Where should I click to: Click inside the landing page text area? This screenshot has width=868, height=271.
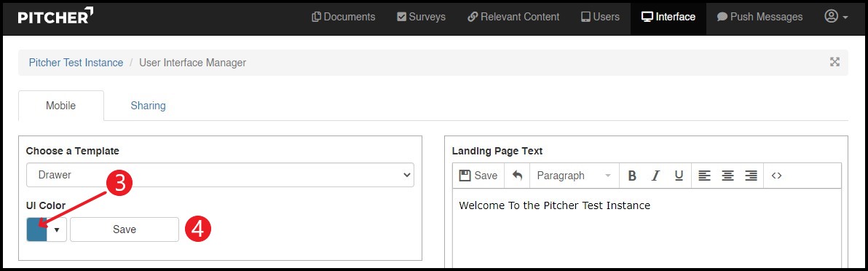coord(647,228)
